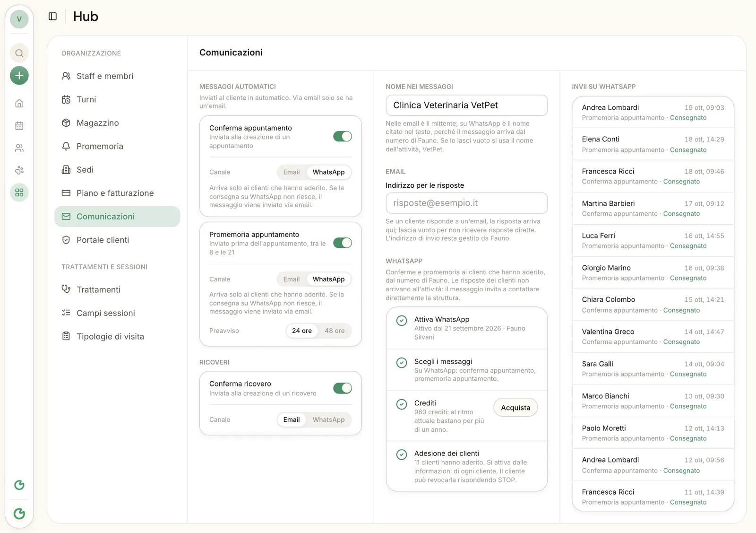Viewport: 756px width, 533px height.
Task: Click the green plus create button
Action: [x=19, y=75]
